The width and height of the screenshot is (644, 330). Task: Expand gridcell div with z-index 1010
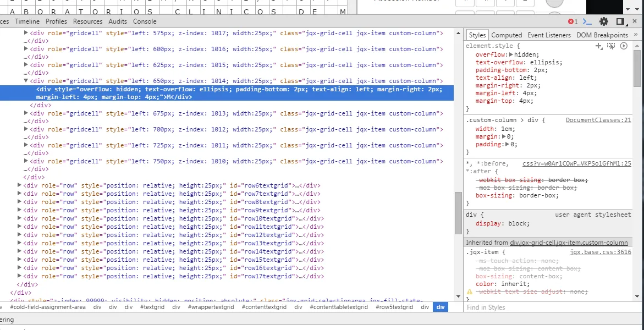point(26,161)
